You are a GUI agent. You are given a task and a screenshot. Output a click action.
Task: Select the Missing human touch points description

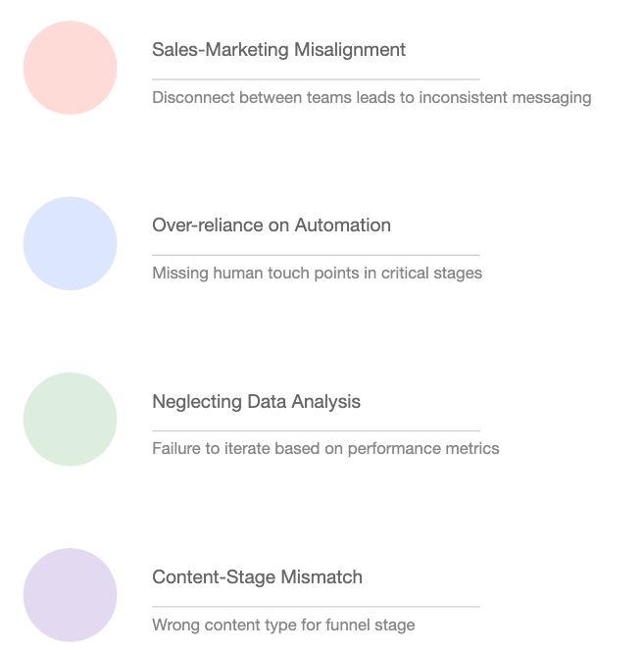point(317,274)
